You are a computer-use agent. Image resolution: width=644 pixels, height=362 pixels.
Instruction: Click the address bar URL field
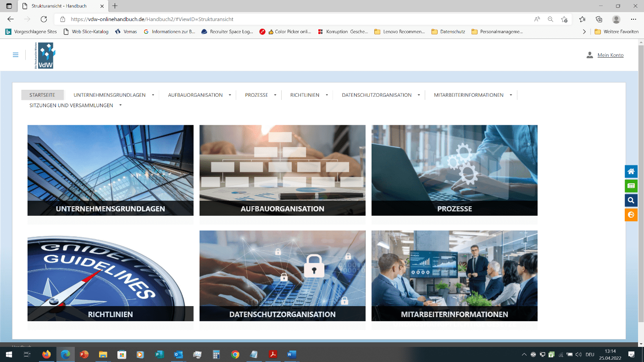pos(294,19)
